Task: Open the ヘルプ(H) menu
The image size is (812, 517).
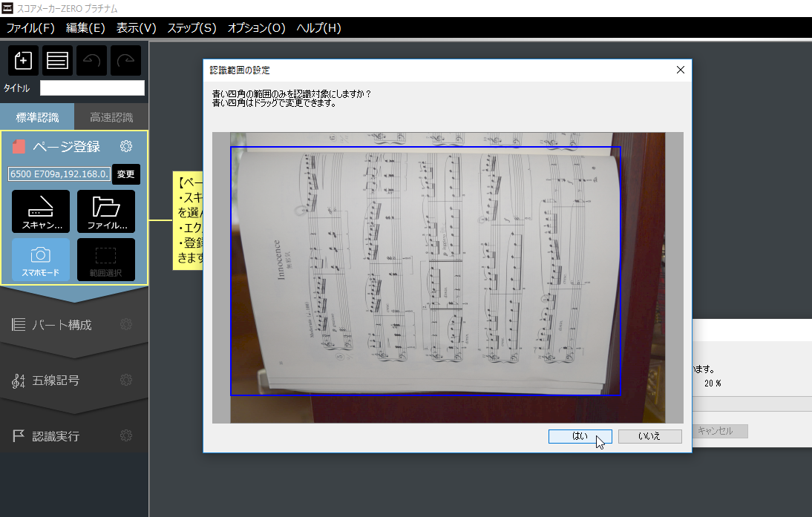Action: [x=318, y=28]
